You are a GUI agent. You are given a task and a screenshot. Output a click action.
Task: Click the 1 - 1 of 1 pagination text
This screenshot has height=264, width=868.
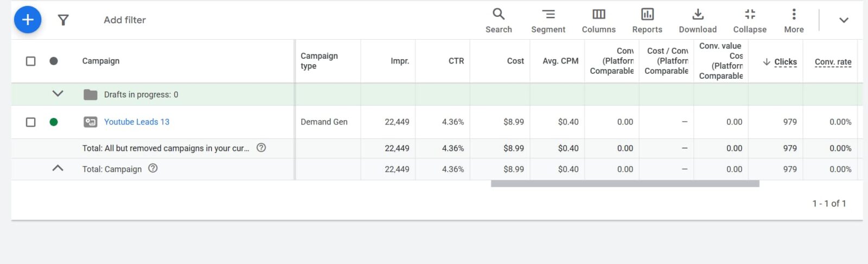[x=829, y=203]
